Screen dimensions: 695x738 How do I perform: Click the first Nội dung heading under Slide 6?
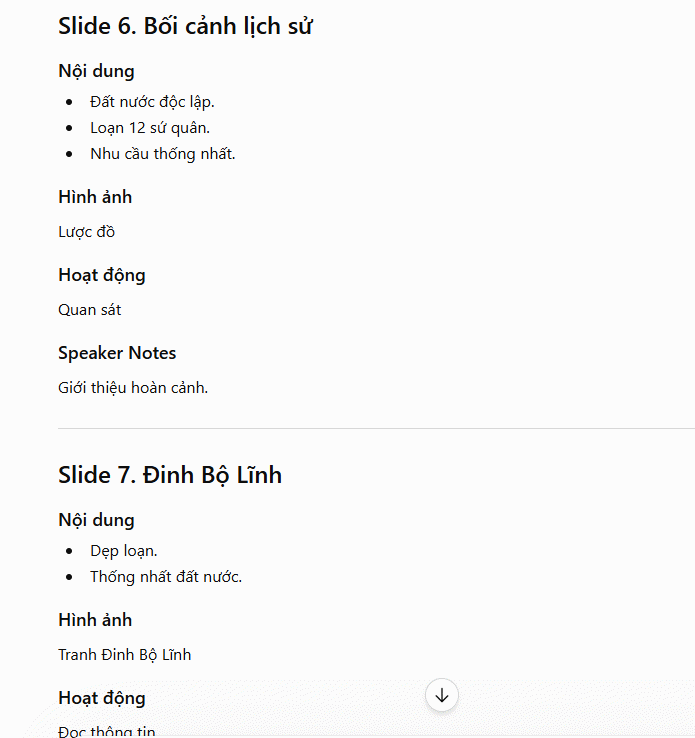pyautogui.click(x=96, y=71)
